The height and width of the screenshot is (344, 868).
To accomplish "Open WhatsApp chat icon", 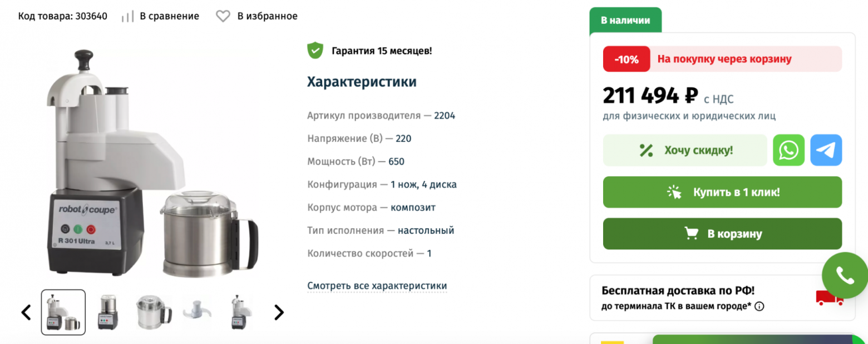I will [788, 150].
